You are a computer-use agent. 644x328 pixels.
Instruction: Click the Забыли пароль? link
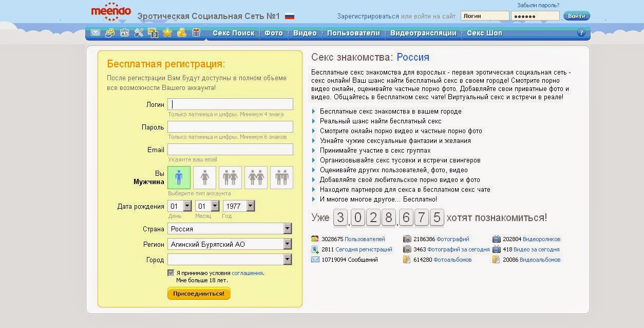click(538, 5)
